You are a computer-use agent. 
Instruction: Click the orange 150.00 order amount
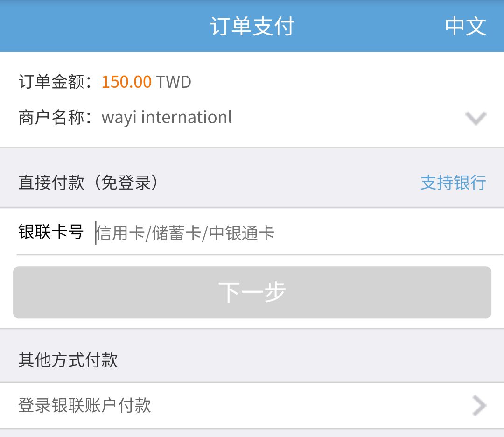126,82
